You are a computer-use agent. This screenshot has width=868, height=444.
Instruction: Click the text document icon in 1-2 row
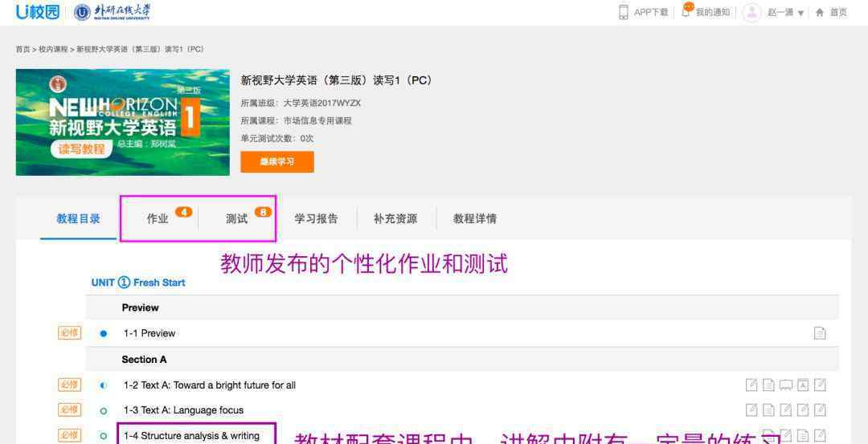point(769,385)
